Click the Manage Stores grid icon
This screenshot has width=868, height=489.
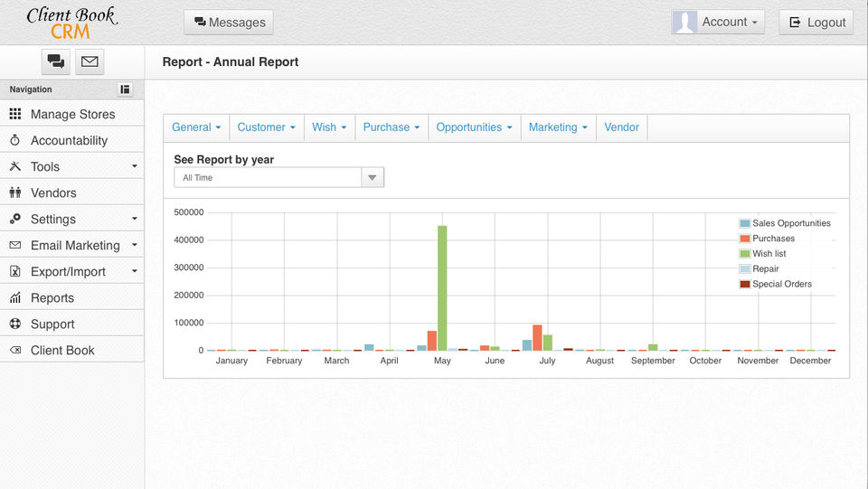(x=14, y=114)
